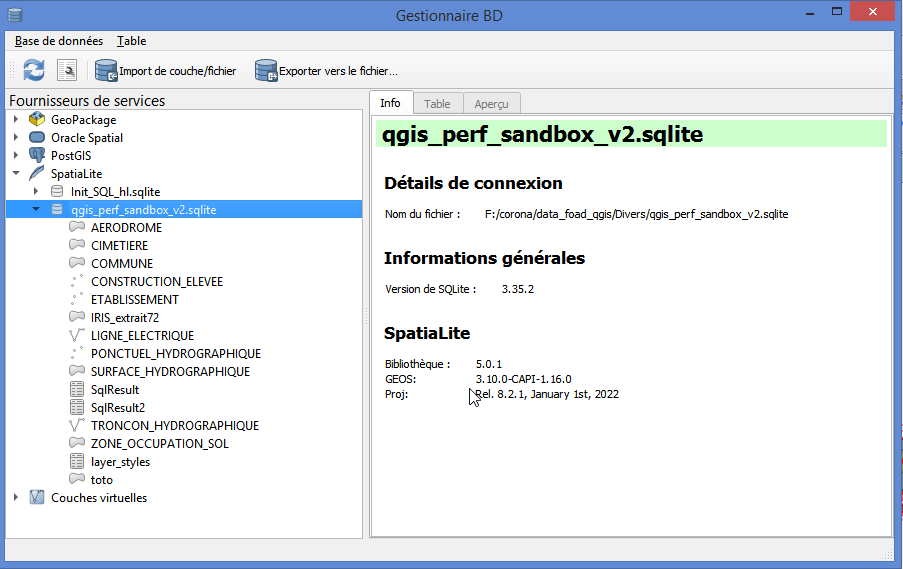
Task: Click the PostGIS elephant icon
Action: pos(37,155)
